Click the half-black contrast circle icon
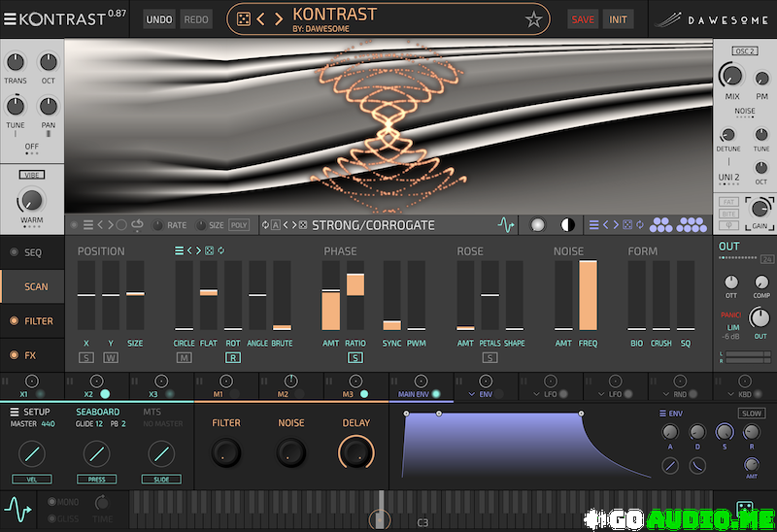Viewport: 777px width, 532px height. tap(567, 225)
